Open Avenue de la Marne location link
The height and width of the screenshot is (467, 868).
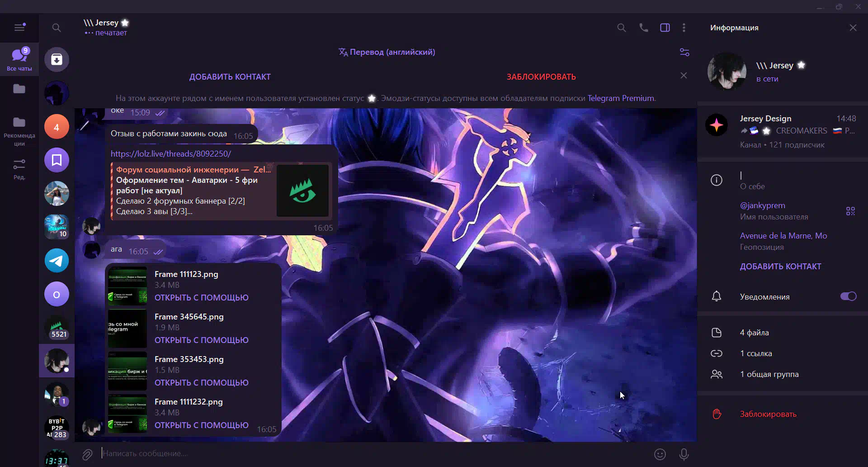click(783, 236)
